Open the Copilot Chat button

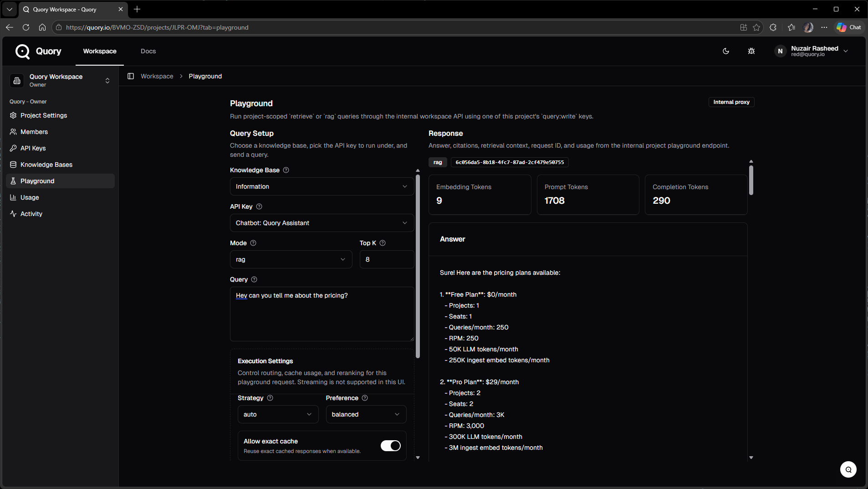coord(849,27)
